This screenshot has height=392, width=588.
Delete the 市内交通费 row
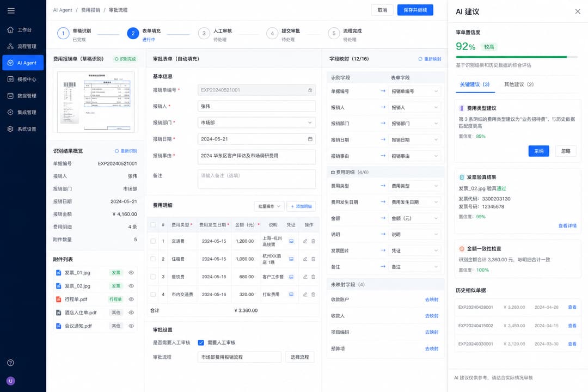click(x=314, y=295)
